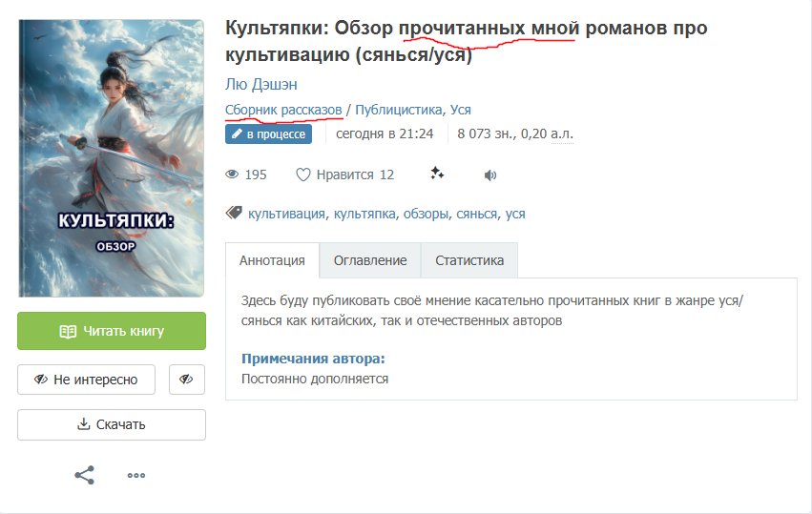Click the speaker audio icon
Screen dimensions: 812x514
490,175
